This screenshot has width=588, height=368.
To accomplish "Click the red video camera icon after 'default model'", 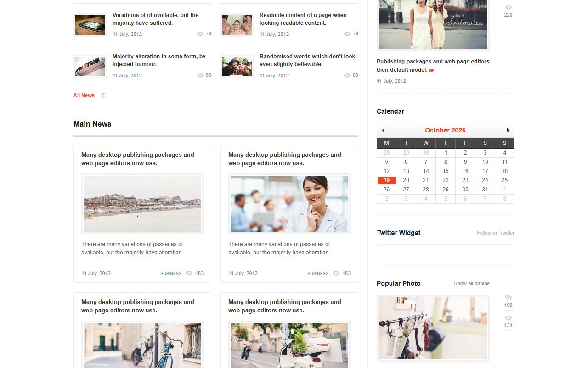I will pyautogui.click(x=431, y=70).
